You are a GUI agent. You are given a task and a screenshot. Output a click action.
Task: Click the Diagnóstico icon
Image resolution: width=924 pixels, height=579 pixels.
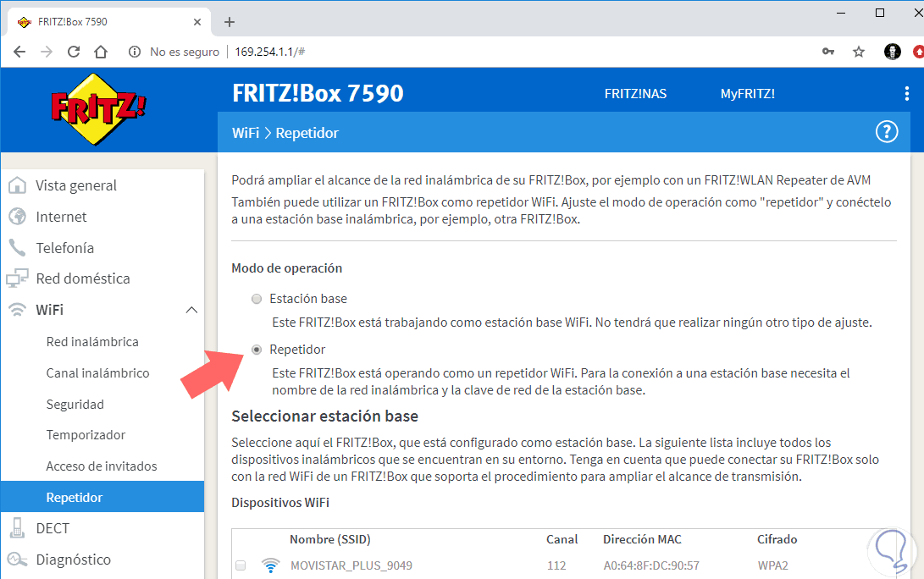coord(17,560)
